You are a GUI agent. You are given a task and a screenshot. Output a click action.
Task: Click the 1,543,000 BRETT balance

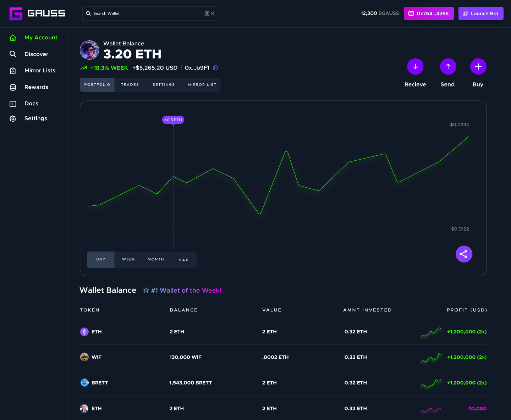(x=191, y=383)
